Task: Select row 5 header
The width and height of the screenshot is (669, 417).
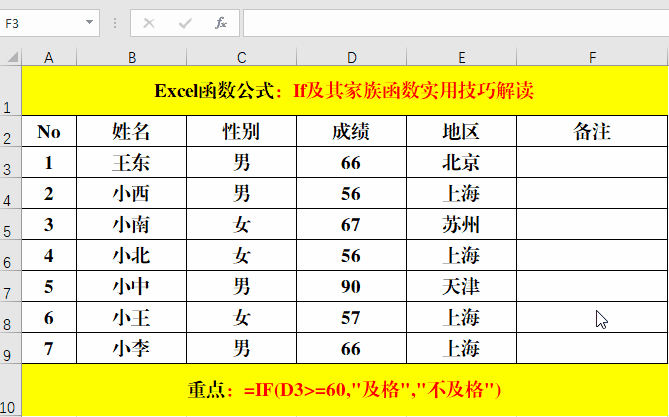Action: tap(11, 224)
